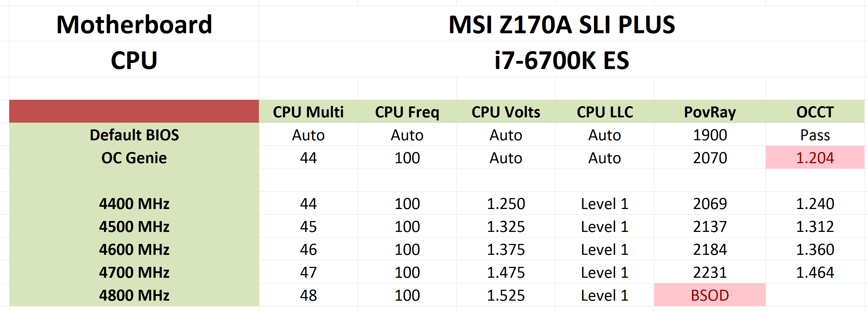Click the red shaded header cell
The width and height of the screenshot is (868, 311).
[x=134, y=111]
